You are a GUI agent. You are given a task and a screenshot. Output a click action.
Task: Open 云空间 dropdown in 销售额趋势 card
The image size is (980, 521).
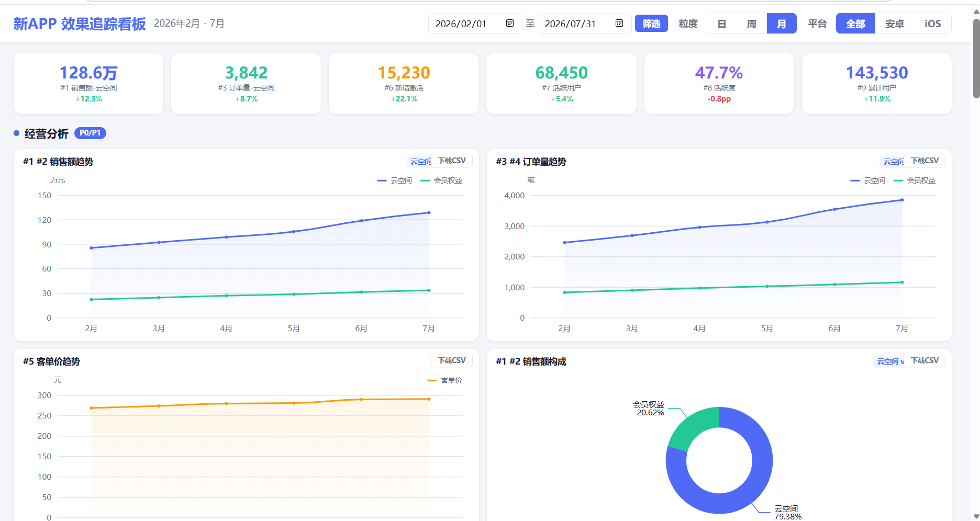(x=419, y=162)
